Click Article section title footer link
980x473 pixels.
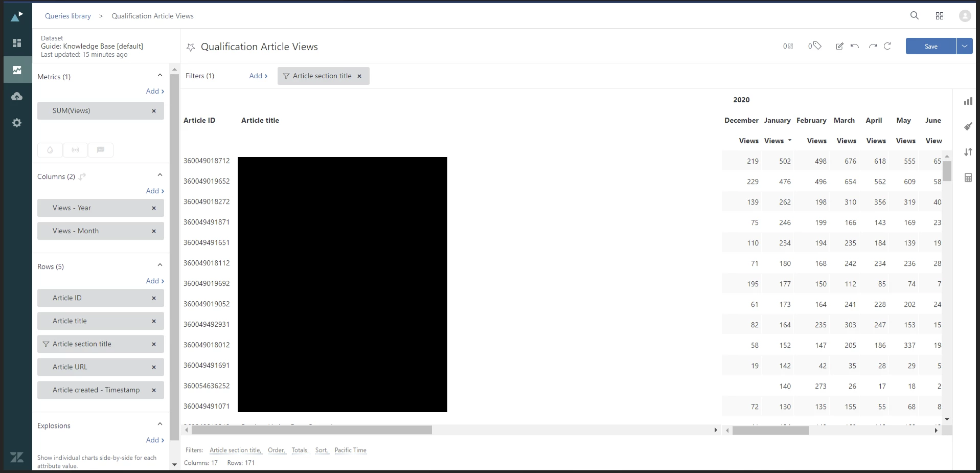[x=235, y=450]
